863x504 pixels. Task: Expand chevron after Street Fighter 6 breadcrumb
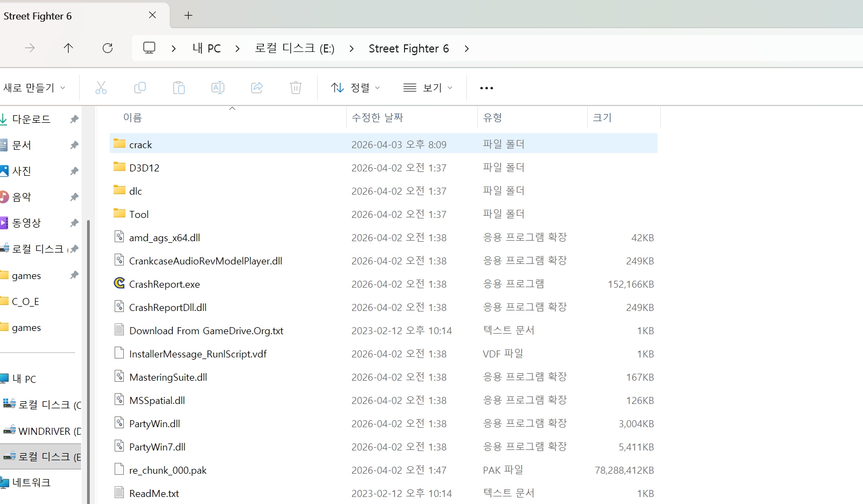[467, 49]
